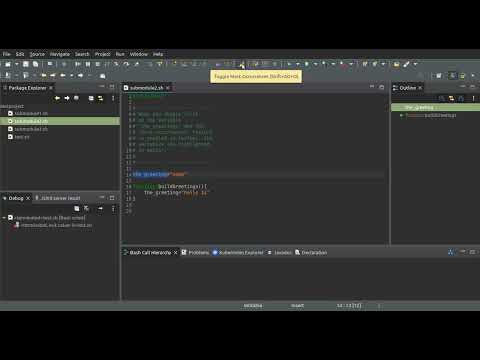This screenshot has height=360, width=480.
Task: Open the Source menu
Action: (37, 54)
